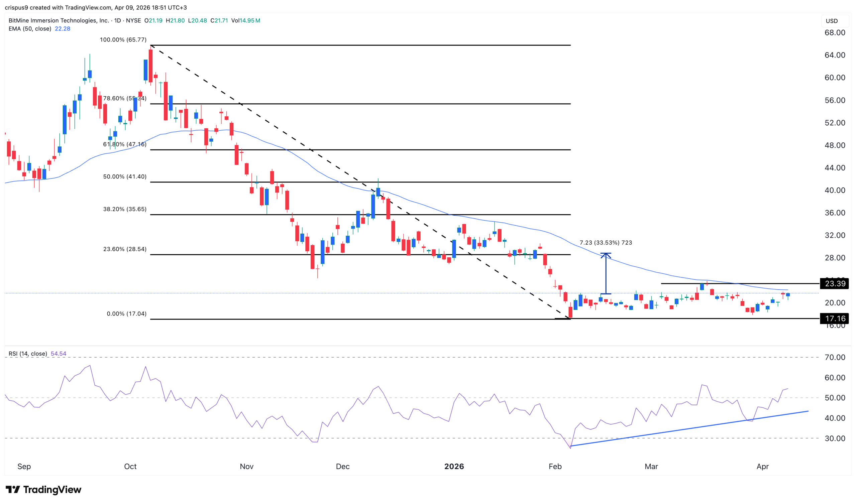This screenshot has width=856, height=504.
Task: Click the BitMine Immersion Technologies symbol title
Action: [59, 20]
